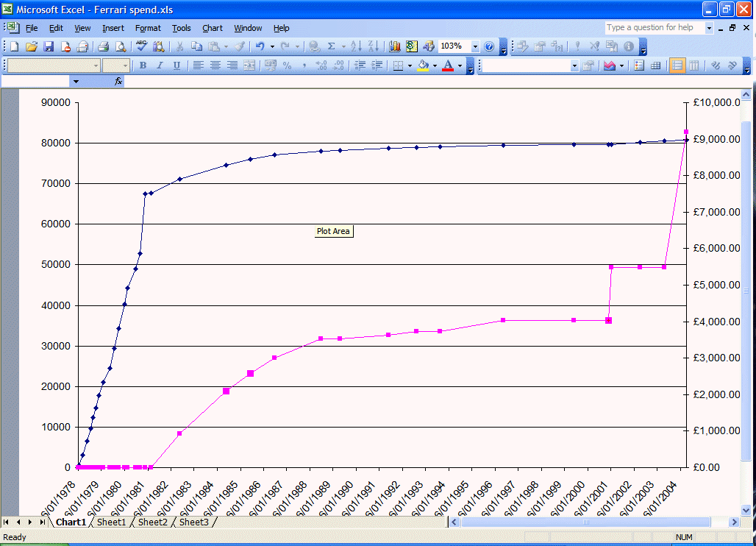The width and height of the screenshot is (756, 546).
Task: Open the Help menu
Action: tap(281, 28)
